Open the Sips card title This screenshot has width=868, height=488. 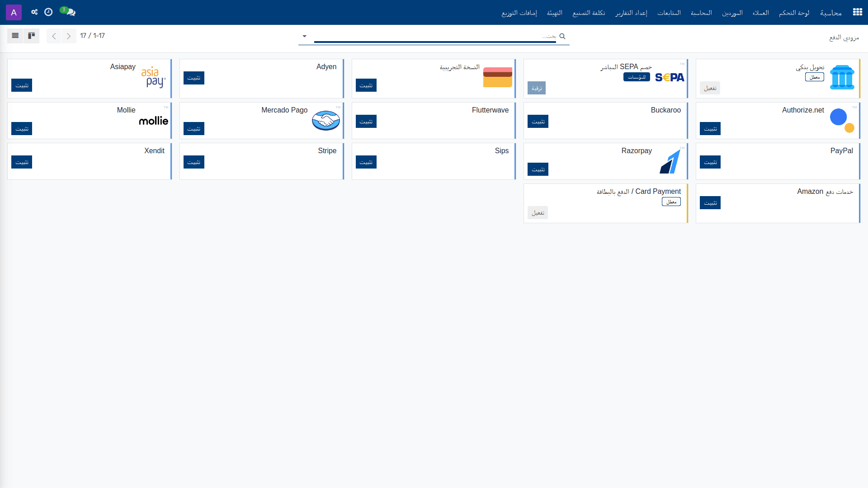502,150
